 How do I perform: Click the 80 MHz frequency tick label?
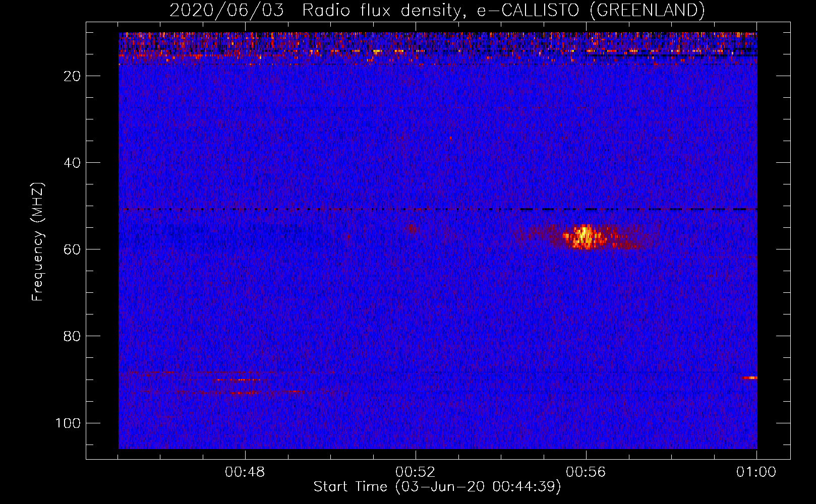pos(72,336)
